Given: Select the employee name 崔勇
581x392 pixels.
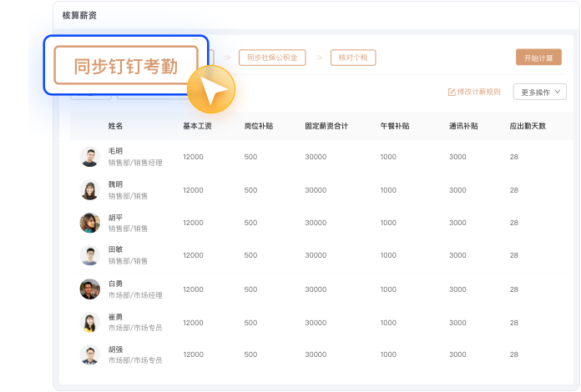Looking at the screenshot, I should click(x=115, y=317).
